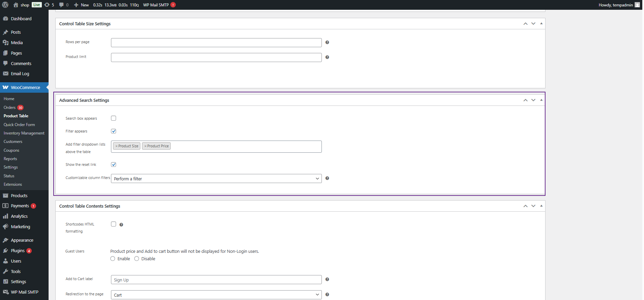Collapse the Advanced Search Settings panel

pos(541,100)
